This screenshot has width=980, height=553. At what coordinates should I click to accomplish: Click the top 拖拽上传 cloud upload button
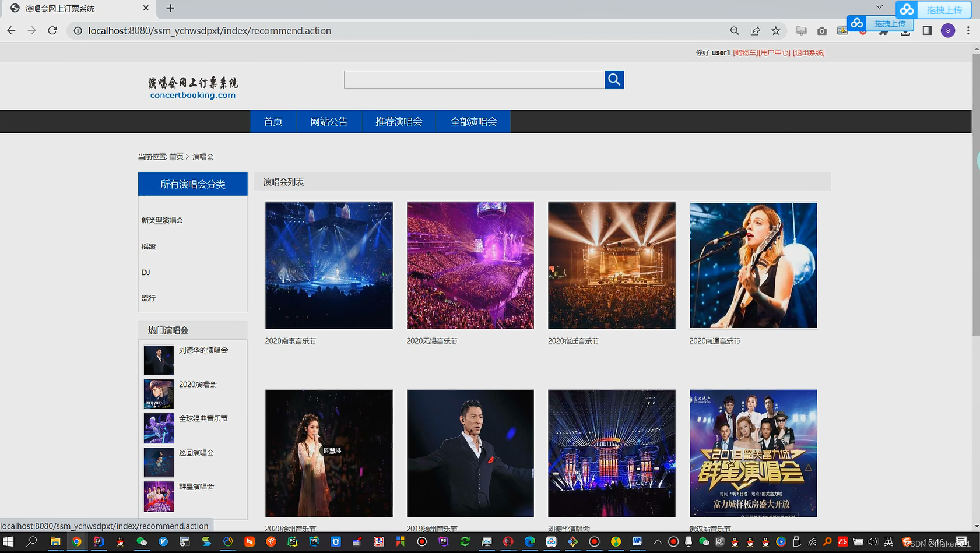(933, 9)
